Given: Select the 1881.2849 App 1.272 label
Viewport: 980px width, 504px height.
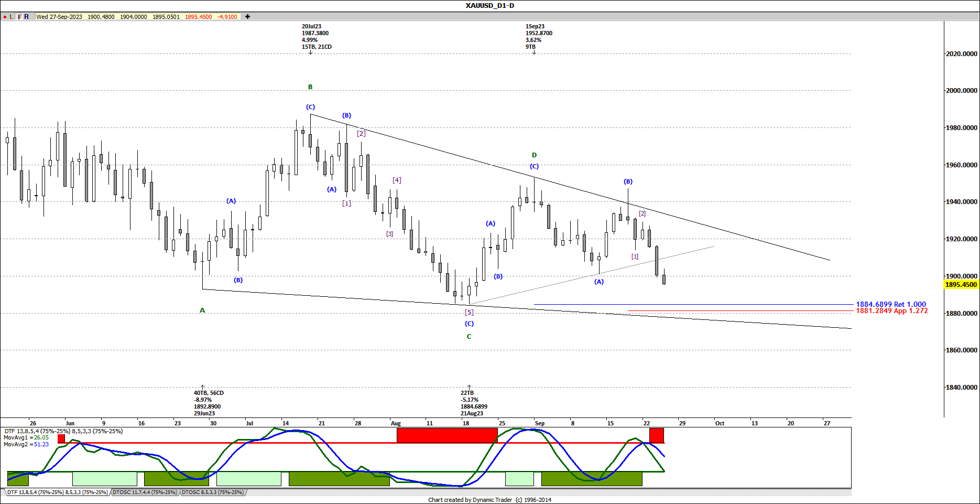Looking at the screenshot, I should (892, 311).
